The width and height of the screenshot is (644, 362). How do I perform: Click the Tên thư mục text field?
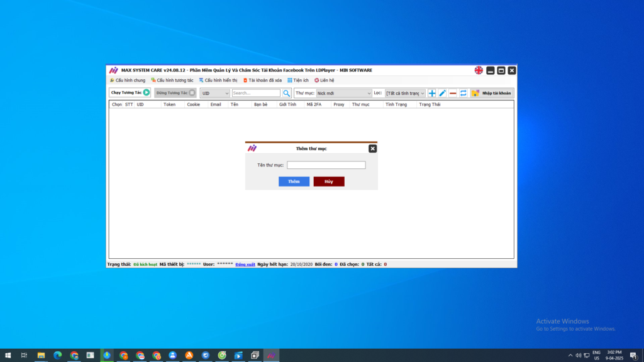[326, 165]
